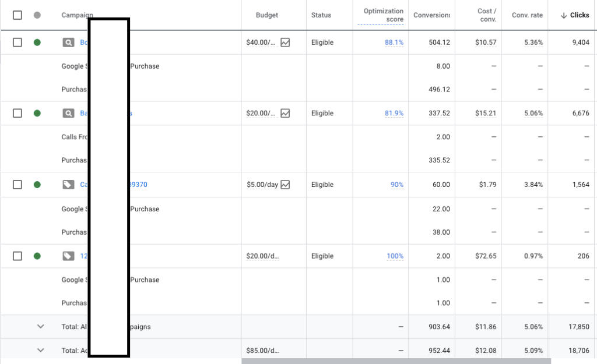This screenshot has width=597, height=364.
Task: Expand the Total All campaigns row chevron
Action: [40, 327]
